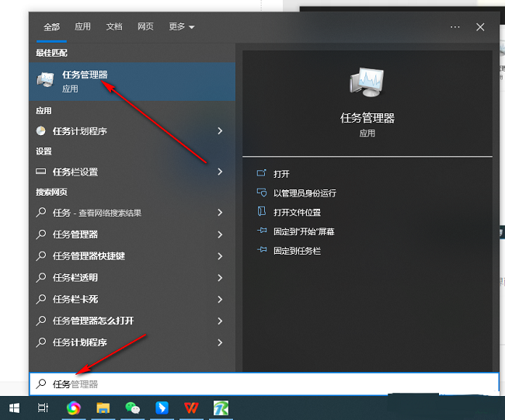This screenshot has height=420, width=505.
Task: Expand chevron for web suggestion 任务管理器
Action: (220, 234)
